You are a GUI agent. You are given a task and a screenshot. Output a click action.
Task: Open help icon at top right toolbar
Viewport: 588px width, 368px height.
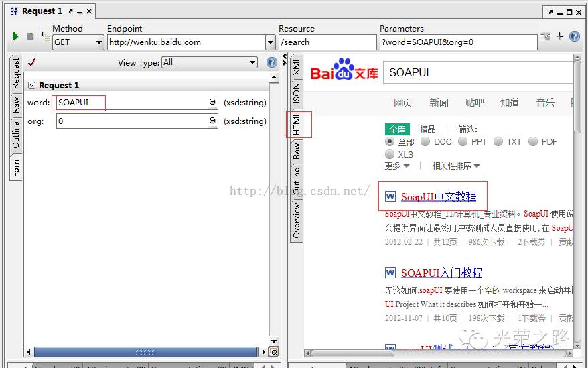[575, 36]
